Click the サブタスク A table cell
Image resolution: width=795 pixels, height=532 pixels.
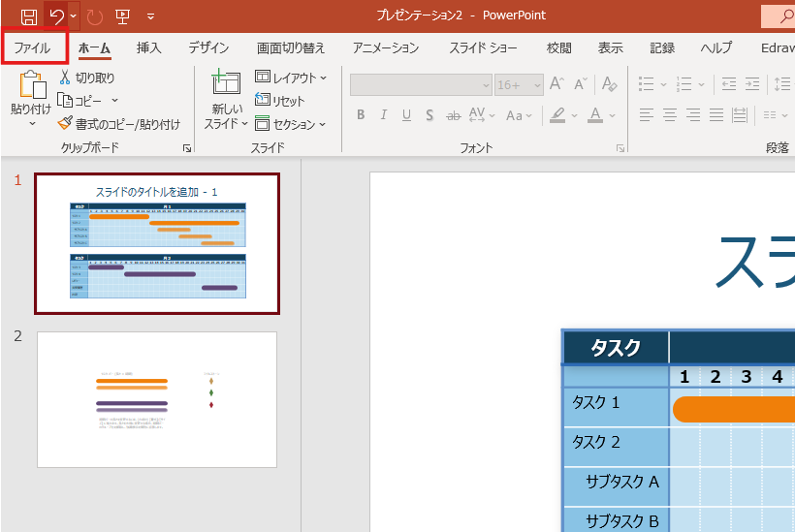616,486
